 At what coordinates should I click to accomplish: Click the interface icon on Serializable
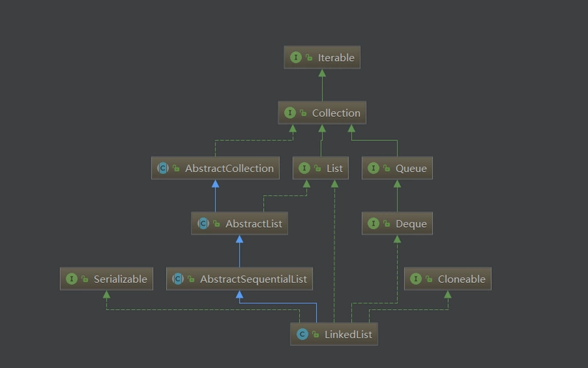[71, 279]
